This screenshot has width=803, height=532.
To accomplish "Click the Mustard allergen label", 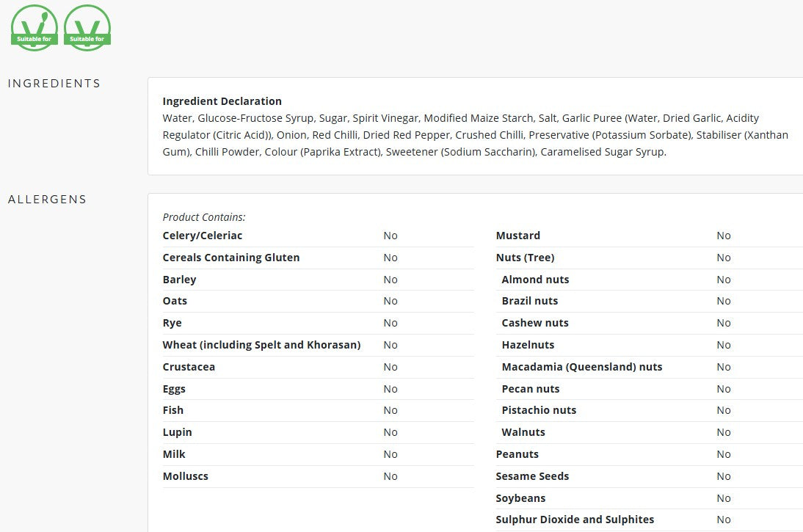I will tap(517, 236).
